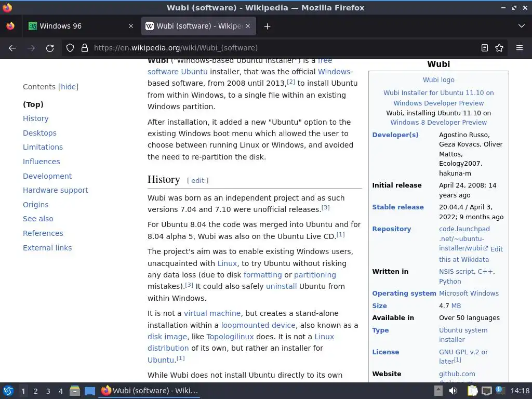Screen dimensions: 532x399
Task: Follow the Topologilinux link
Action: click(230, 337)
